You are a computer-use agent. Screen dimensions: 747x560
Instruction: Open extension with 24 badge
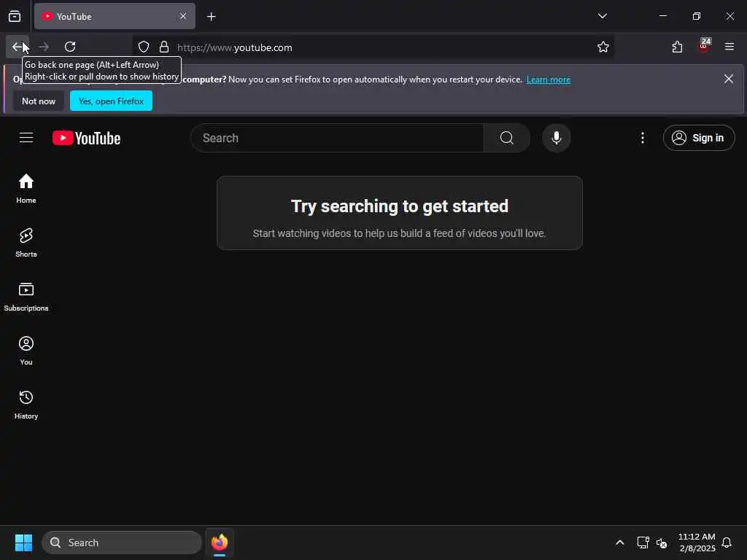point(704,46)
